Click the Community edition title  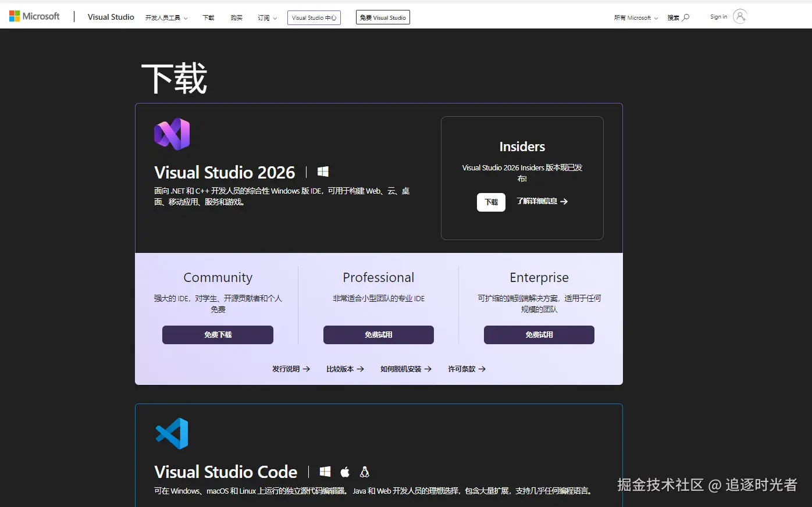pos(218,277)
